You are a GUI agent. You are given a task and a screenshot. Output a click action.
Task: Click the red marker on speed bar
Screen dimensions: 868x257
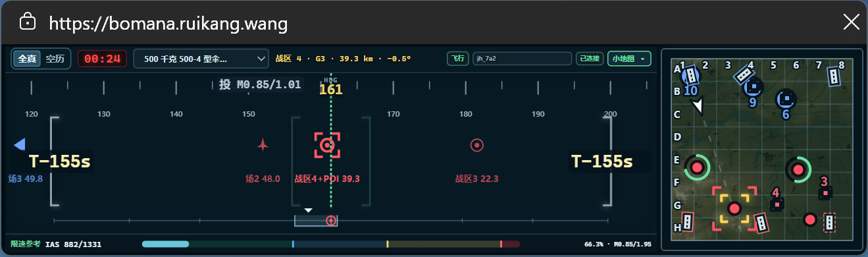tap(501, 244)
